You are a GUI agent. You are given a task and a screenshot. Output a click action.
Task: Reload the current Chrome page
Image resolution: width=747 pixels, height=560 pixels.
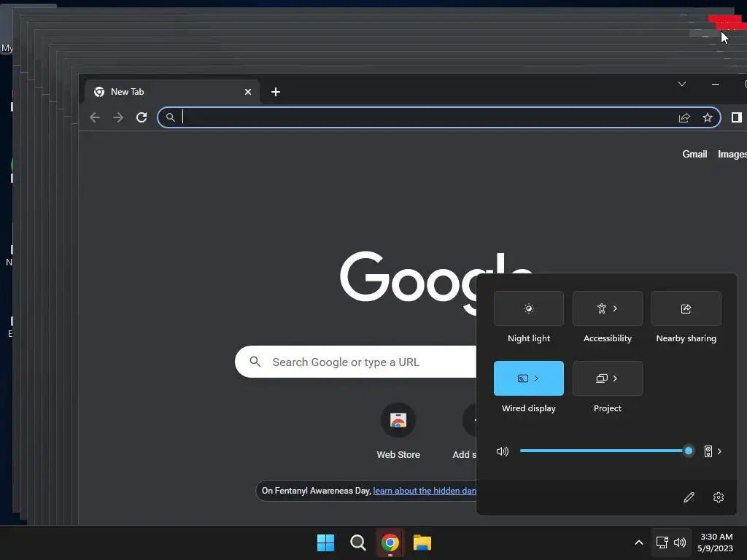click(142, 117)
